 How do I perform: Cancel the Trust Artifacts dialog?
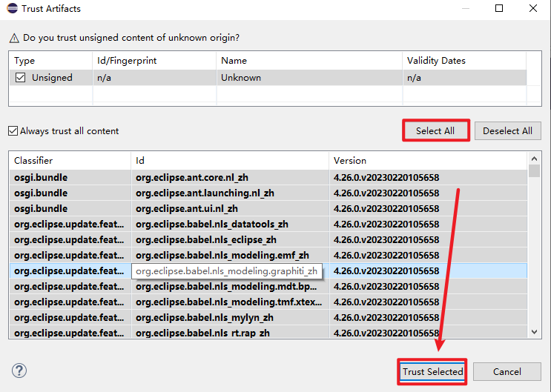point(507,371)
